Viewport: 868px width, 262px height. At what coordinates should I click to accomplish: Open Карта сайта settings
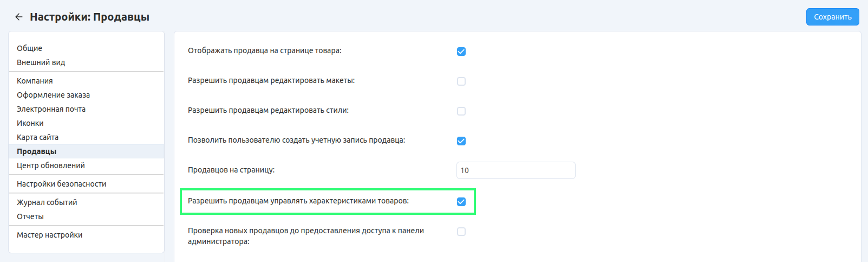point(37,137)
